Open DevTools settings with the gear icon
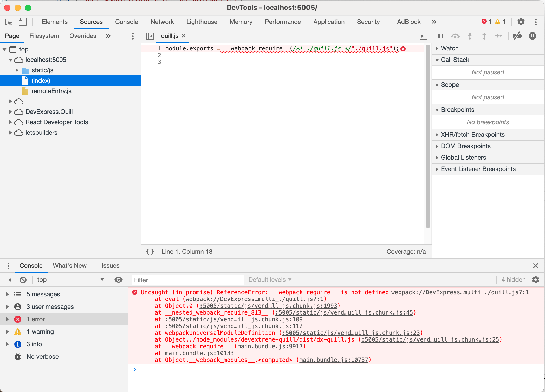 pyautogui.click(x=521, y=22)
